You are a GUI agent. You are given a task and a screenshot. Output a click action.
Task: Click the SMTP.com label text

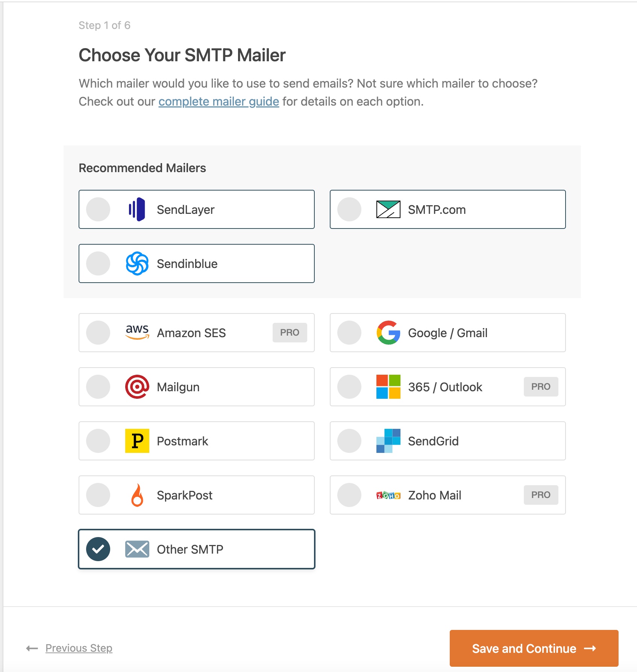[x=437, y=210]
